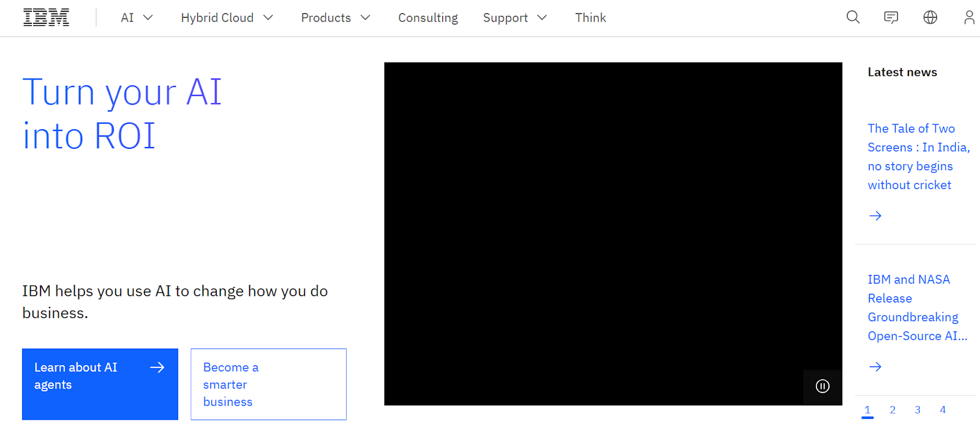Screen dimensions: 980x441
Task: Click the black hero video area
Action: [x=612, y=233]
